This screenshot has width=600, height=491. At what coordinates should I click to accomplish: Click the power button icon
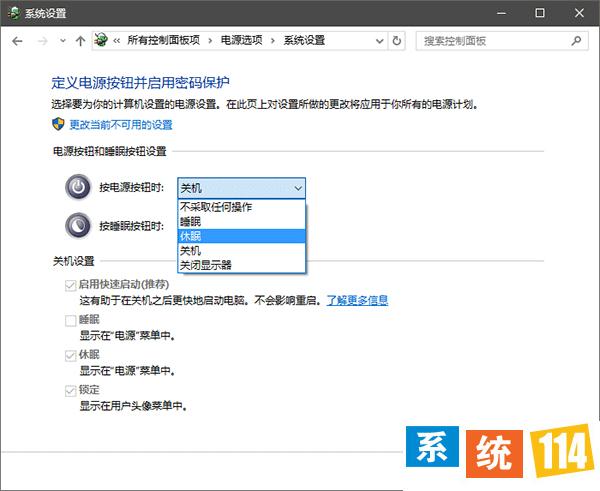pos(78,187)
